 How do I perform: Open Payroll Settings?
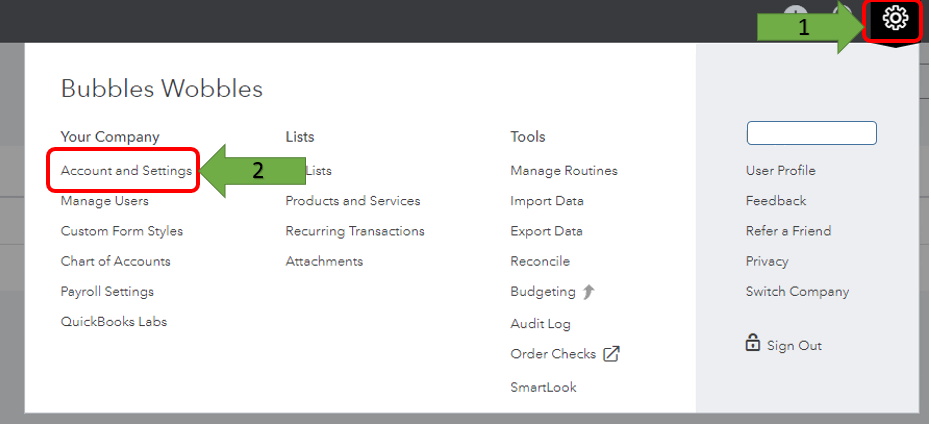pyautogui.click(x=107, y=292)
